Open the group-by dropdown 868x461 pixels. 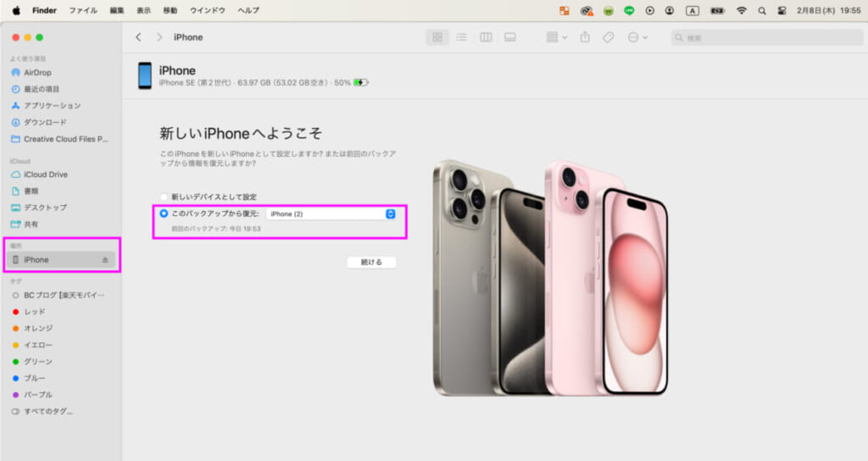pos(556,37)
